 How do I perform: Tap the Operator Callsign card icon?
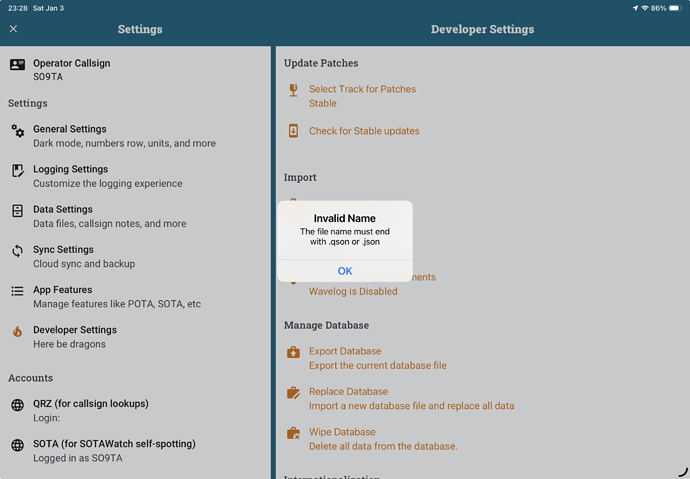(17, 65)
